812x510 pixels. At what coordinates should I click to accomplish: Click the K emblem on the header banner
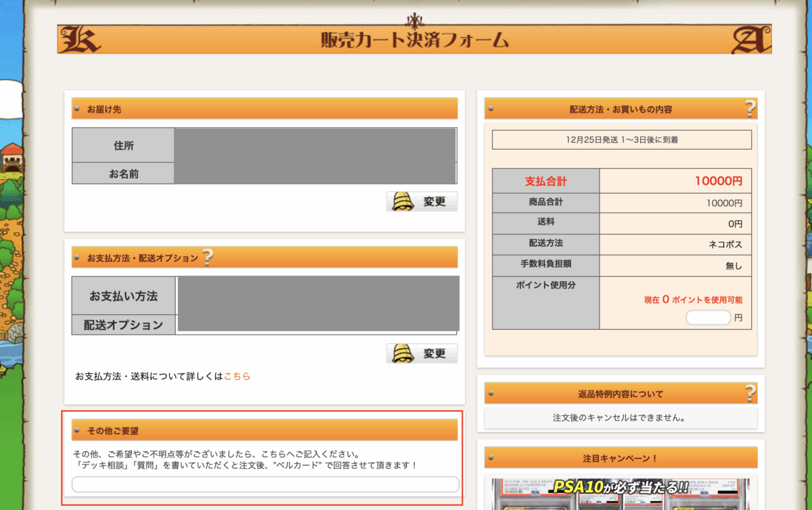tap(80, 40)
